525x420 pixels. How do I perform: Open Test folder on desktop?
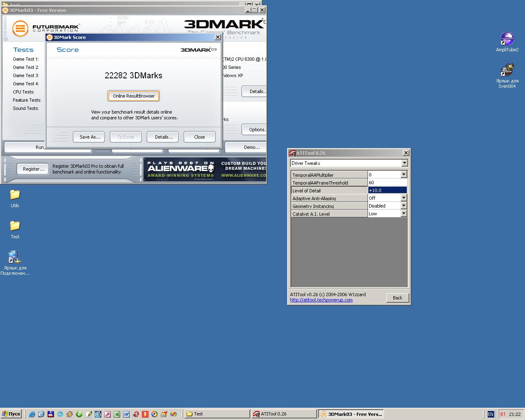click(15, 230)
